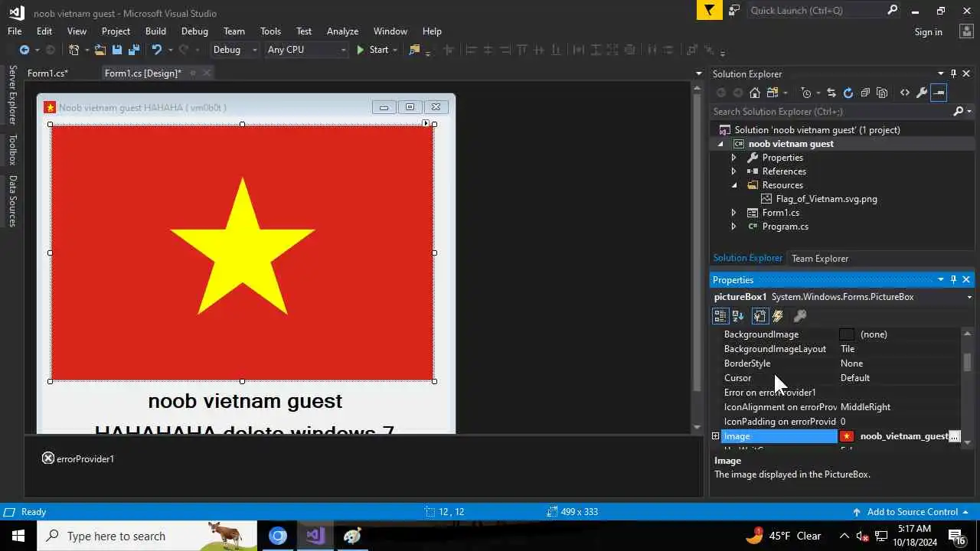This screenshot has width=980, height=551.
Task: Click the Chrome icon on taskbar
Action: (x=278, y=536)
